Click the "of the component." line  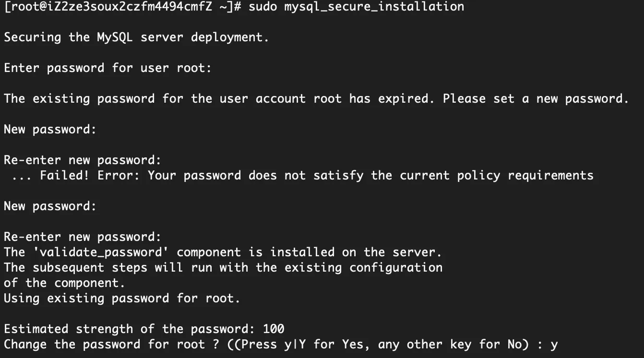click(x=64, y=283)
